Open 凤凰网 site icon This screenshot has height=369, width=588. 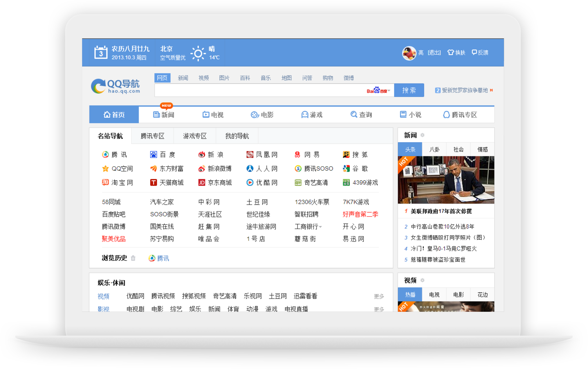click(x=250, y=154)
